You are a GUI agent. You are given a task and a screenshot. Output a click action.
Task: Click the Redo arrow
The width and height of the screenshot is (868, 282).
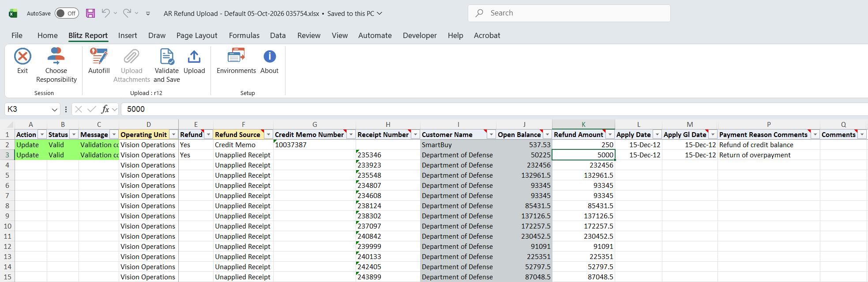click(x=127, y=13)
